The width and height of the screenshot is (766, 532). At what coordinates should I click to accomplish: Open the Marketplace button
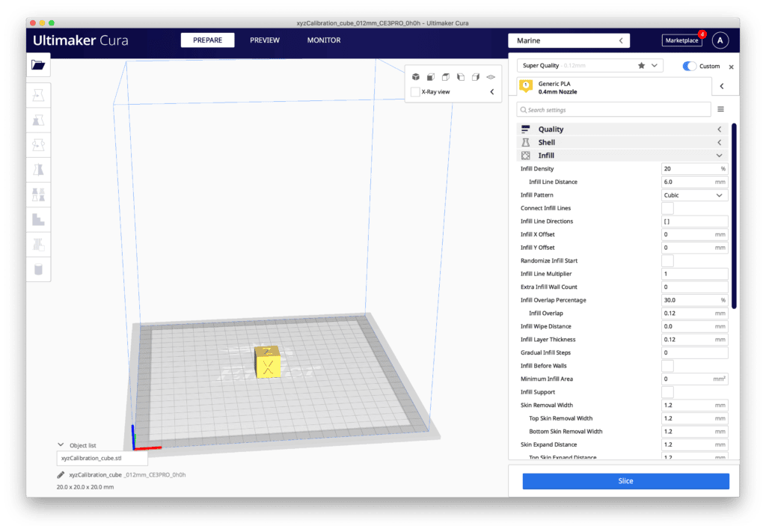pyautogui.click(x=681, y=40)
